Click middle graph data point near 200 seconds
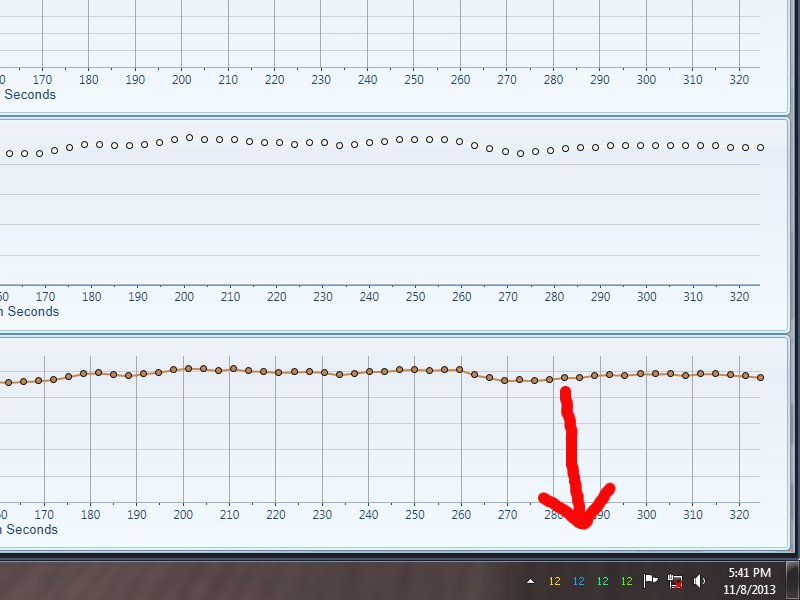Viewport: 800px width, 600px height. point(189,138)
